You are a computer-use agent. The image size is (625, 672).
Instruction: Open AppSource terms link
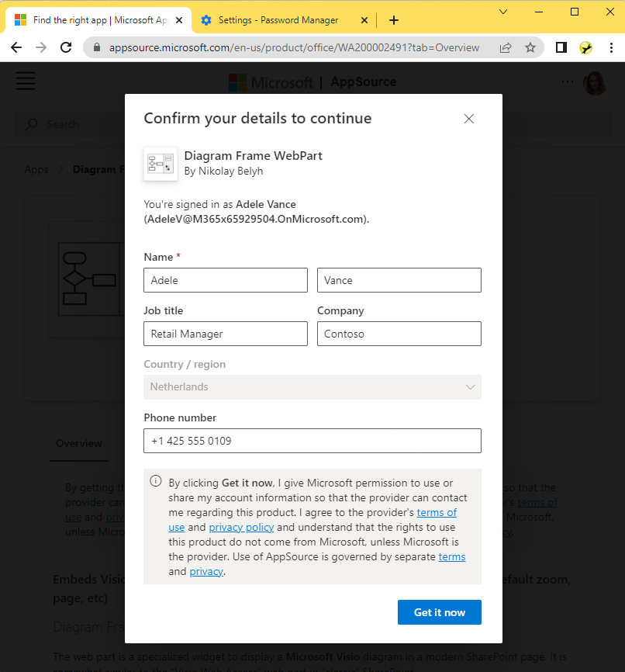452,556
